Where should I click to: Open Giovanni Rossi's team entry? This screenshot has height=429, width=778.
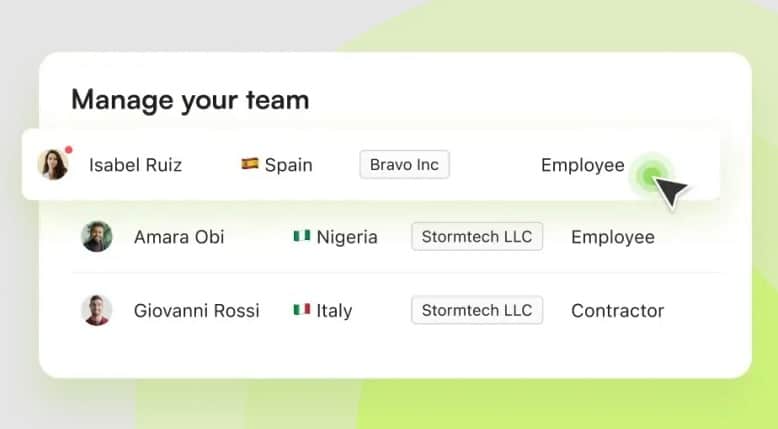tap(196, 310)
